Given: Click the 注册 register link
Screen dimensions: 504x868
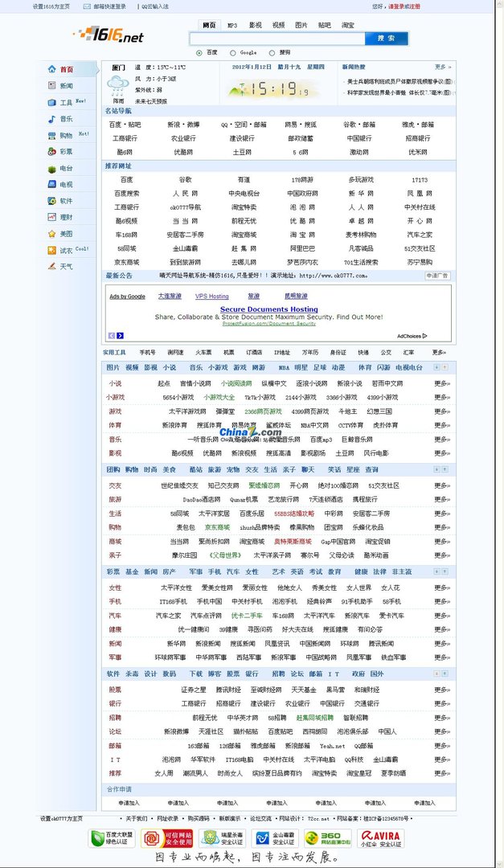Looking at the screenshot, I should [414, 6].
